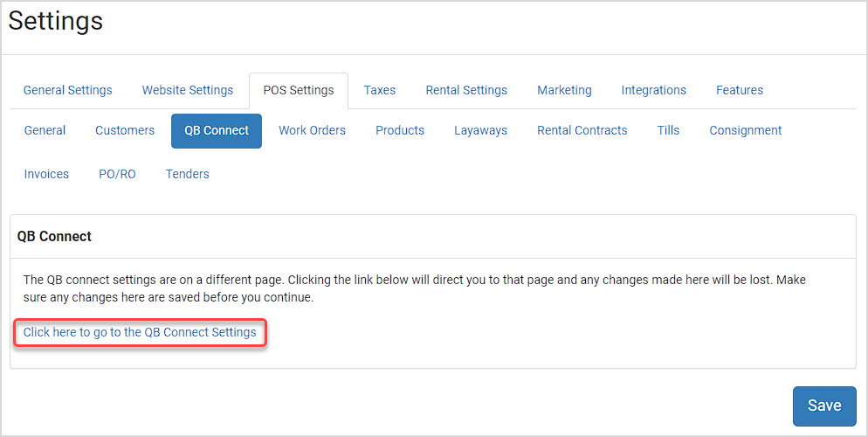Go to the Layaways sub-tab

coord(480,130)
